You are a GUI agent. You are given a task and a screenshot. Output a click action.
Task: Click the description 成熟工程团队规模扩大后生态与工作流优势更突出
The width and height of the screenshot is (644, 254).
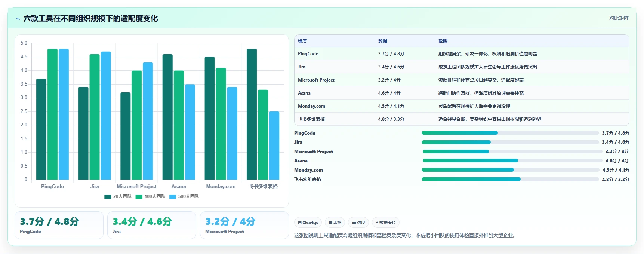click(x=488, y=67)
